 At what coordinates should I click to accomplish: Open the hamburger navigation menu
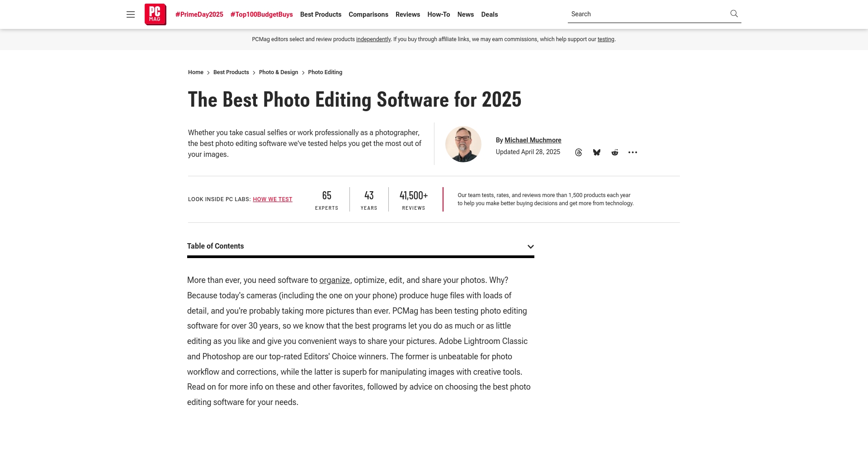click(131, 14)
